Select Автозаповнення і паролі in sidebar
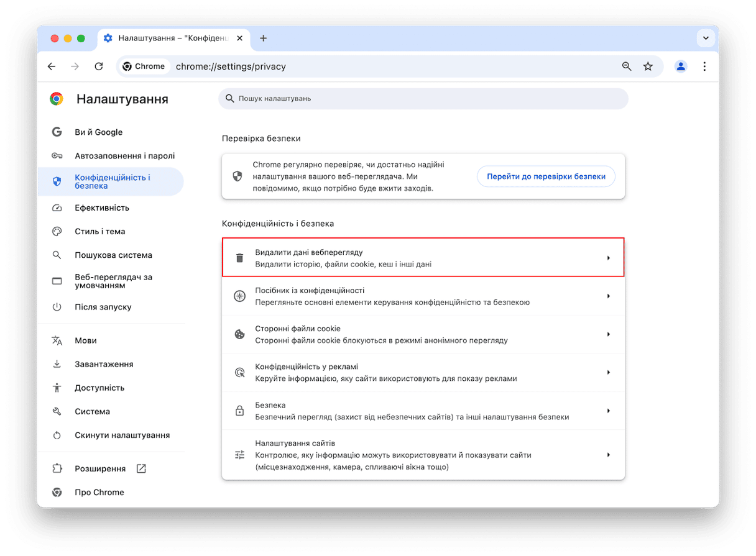Screen dimensions: 756x556 click(124, 156)
